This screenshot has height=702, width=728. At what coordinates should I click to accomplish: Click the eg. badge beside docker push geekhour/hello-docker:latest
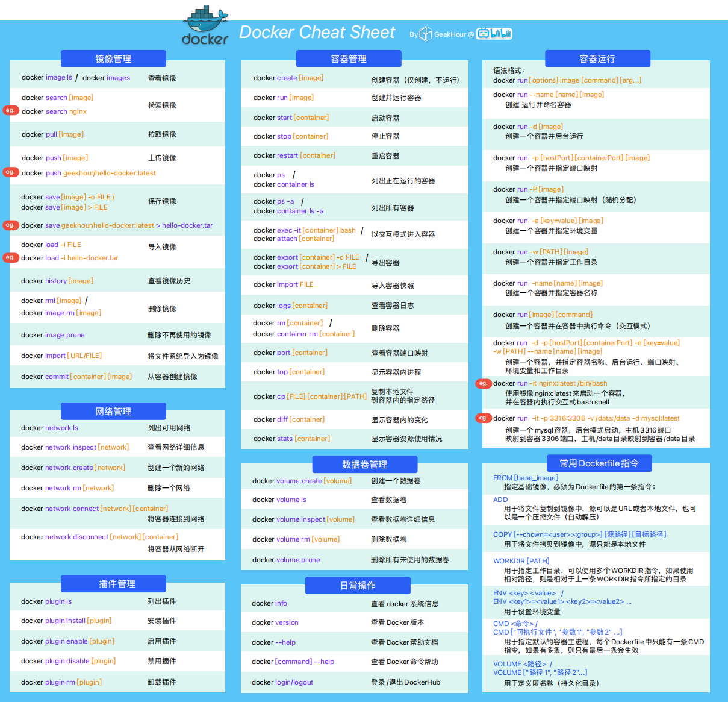coord(10,172)
